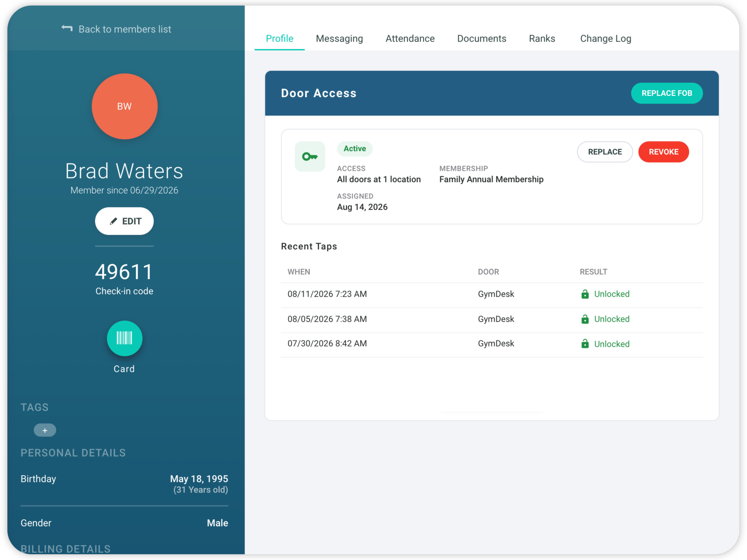Click 'All doors at 1 location' value
The image size is (747, 560).
point(378,179)
